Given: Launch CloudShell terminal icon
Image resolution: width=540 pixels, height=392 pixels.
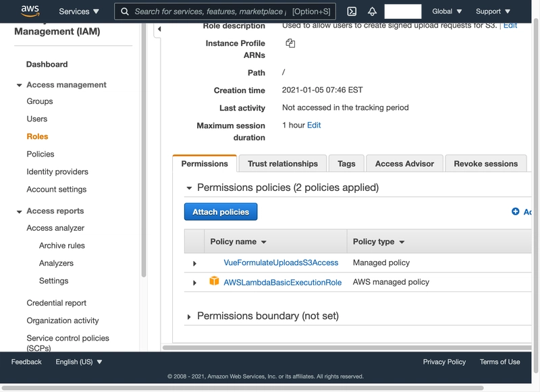Looking at the screenshot, I should (x=352, y=11).
